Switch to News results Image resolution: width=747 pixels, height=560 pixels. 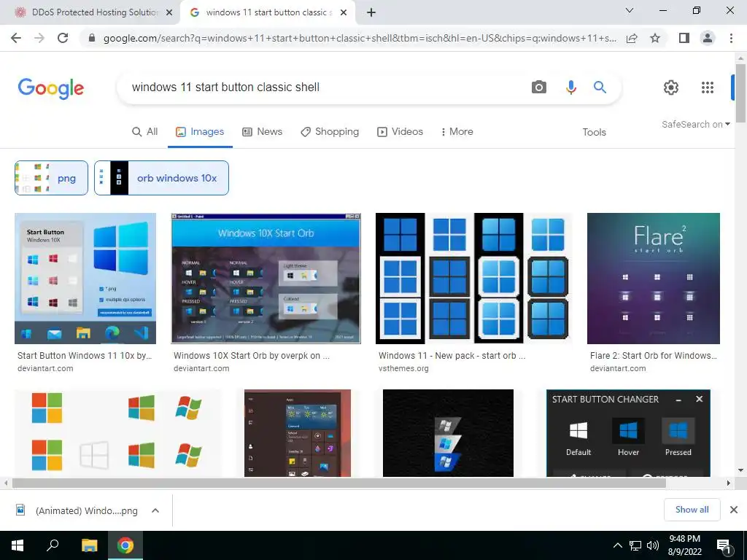(262, 132)
